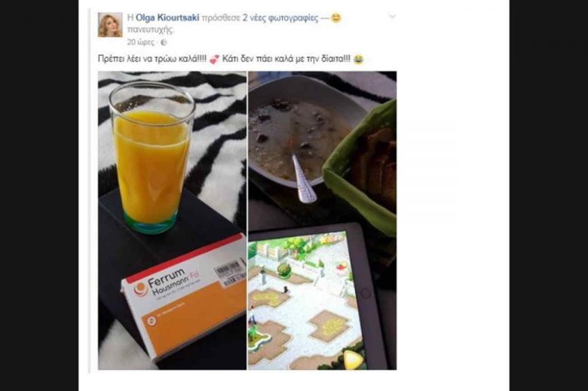Image resolution: width=588 pixels, height=391 pixels.
Task: Click the '20 ώρες' timestamp
Action: 140,42
